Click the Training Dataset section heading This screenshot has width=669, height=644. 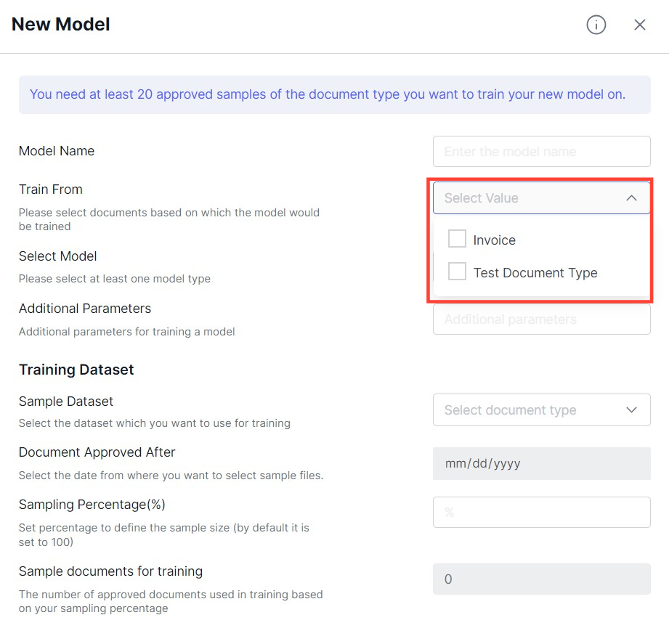click(x=76, y=370)
